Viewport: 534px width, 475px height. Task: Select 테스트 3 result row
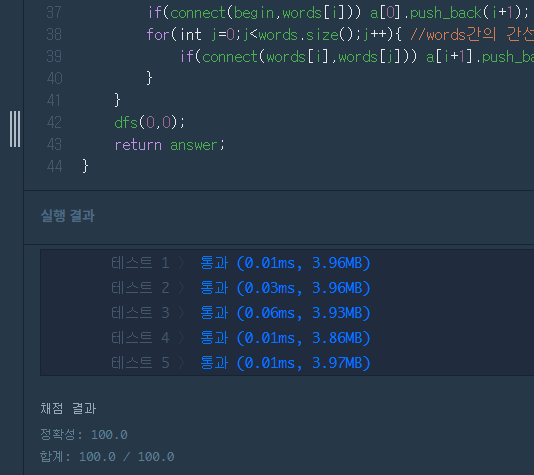(240, 313)
